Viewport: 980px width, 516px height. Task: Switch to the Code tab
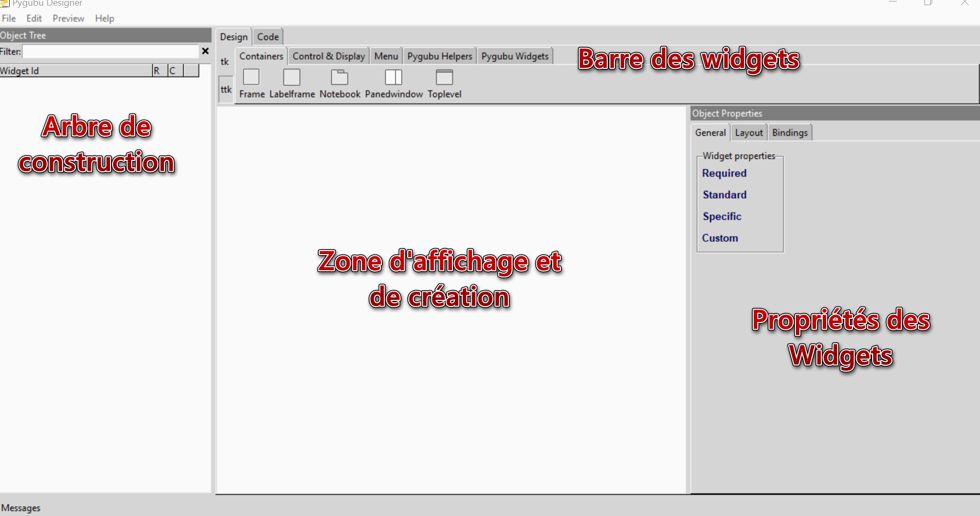[267, 37]
